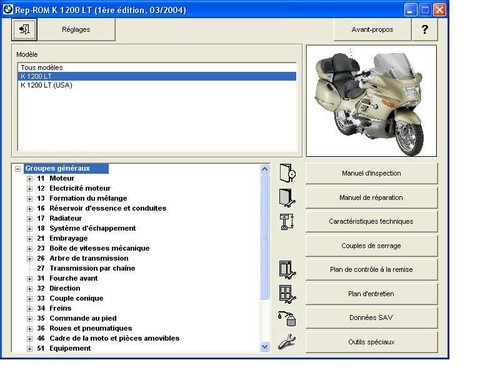Open Couples de serrage
Image resolution: width=500 pixels, height=375 pixels.
371,246
